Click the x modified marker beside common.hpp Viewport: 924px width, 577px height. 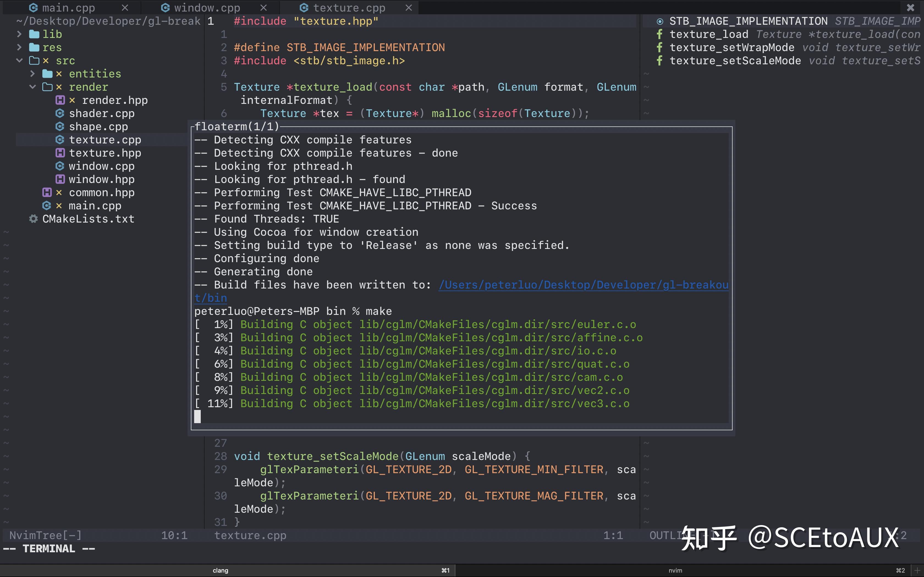(x=59, y=192)
